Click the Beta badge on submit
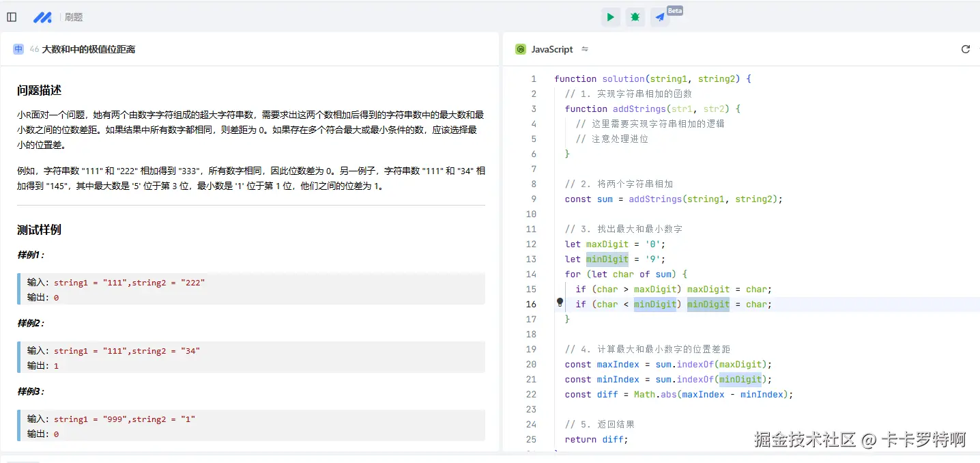The image size is (980, 463). point(674,10)
